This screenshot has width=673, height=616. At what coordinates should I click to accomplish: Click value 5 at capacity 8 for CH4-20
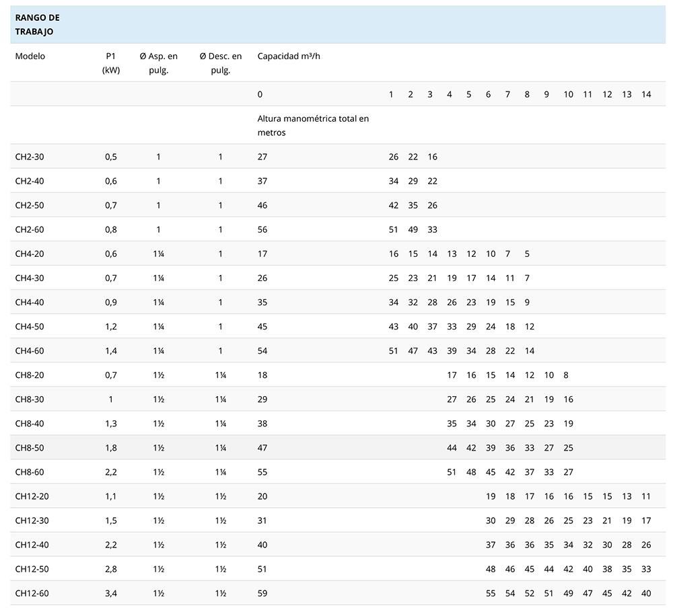(527, 254)
